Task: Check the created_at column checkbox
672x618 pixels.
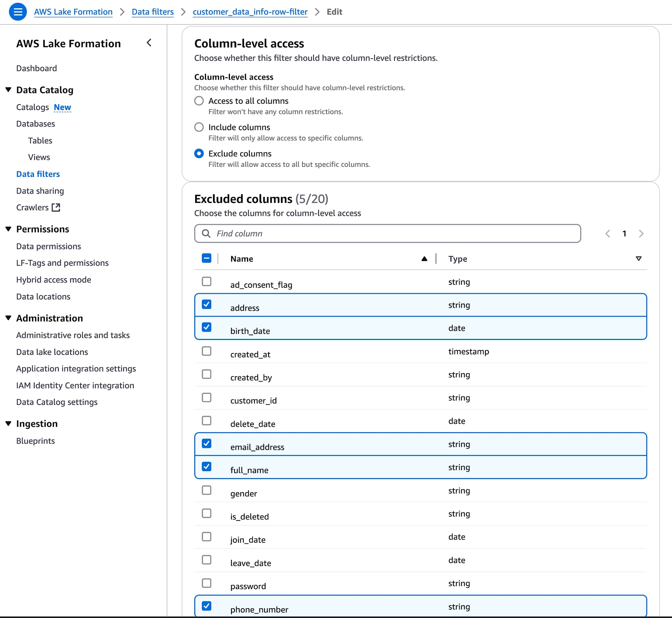Action: coord(207,351)
